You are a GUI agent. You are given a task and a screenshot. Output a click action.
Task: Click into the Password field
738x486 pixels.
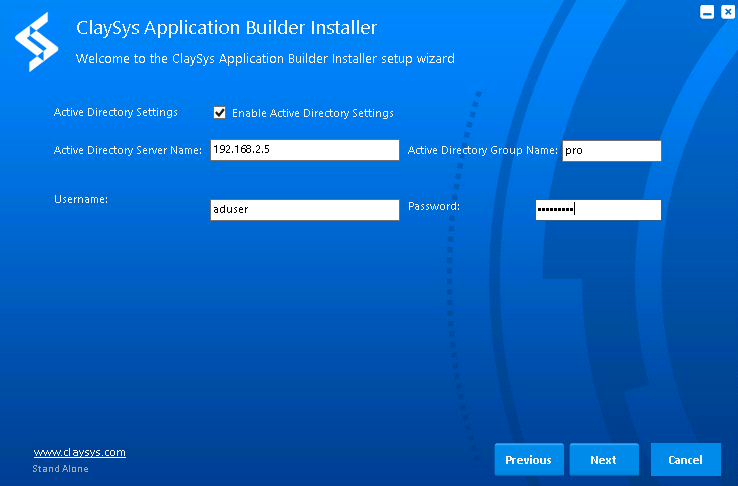(x=598, y=210)
